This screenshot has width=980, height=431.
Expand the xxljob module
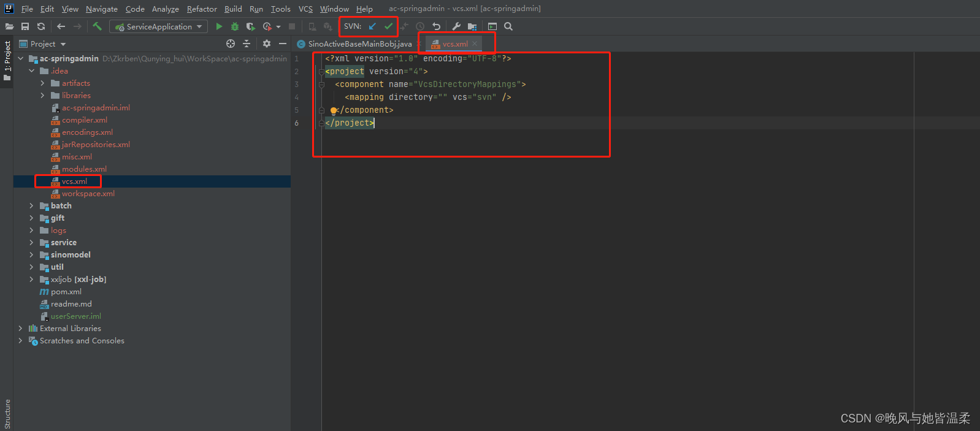(32, 280)
